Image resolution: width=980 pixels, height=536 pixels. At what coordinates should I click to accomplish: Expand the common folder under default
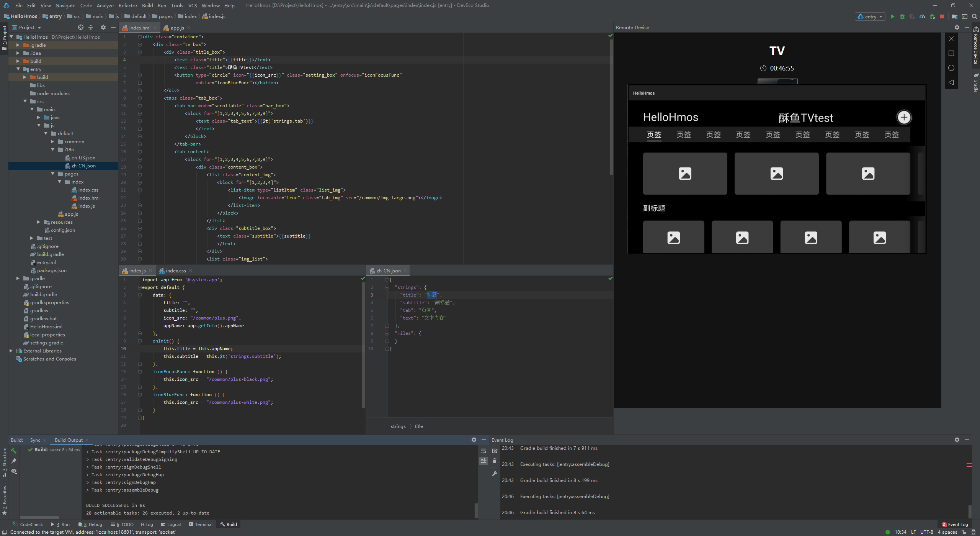pos(52,141)
